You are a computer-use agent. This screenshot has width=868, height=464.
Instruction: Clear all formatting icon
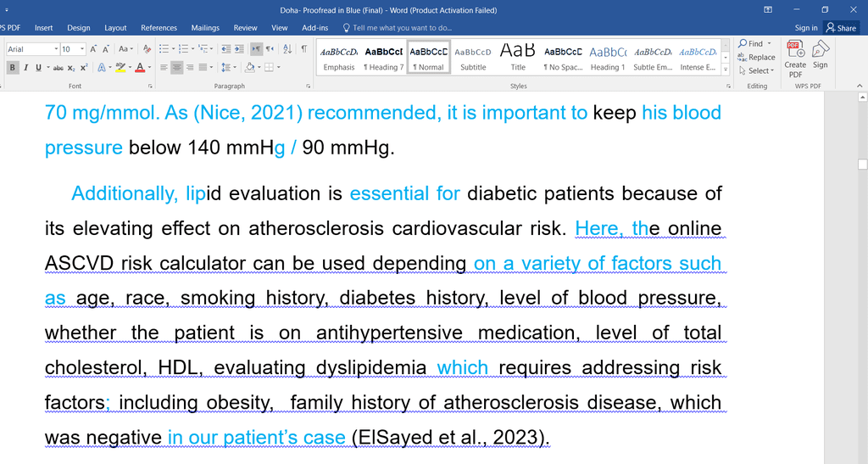click(x=147, y=49)
